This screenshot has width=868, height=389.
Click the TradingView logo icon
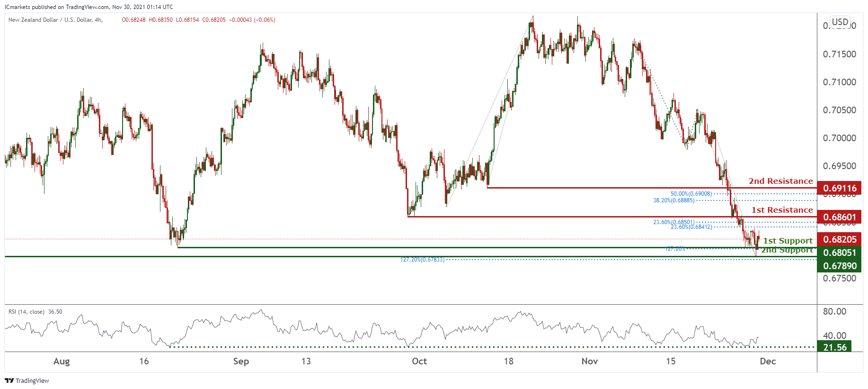coord(9,380)
